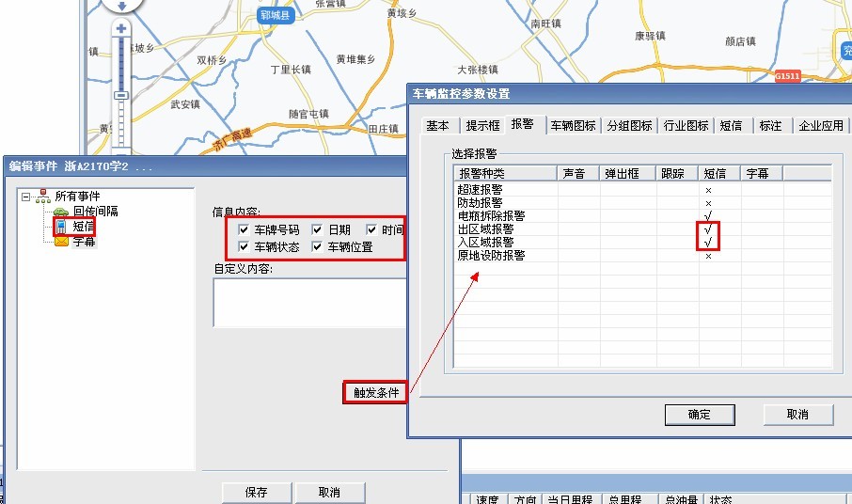The height and width of the screenshot is (504, 852).
Task: Select the 字幕 envelope icon in tree
Action: pyautogui.click(x=61, y=242)
